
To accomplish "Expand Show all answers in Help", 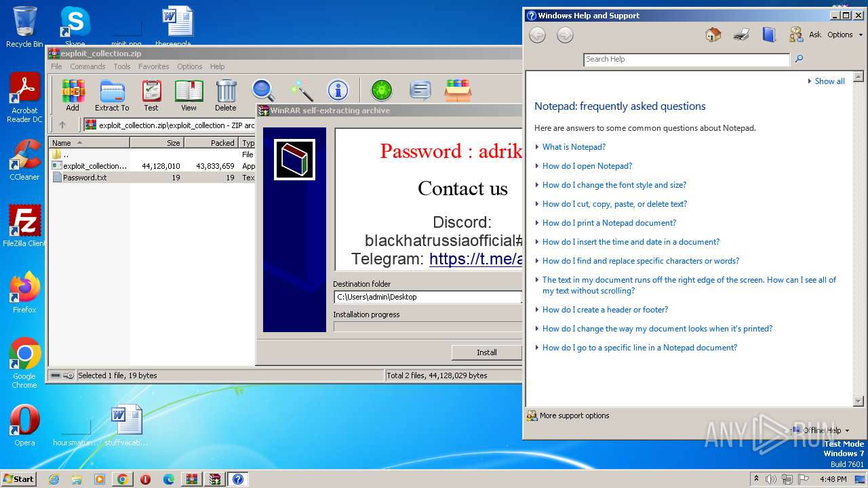I will [x=826, y=81].
